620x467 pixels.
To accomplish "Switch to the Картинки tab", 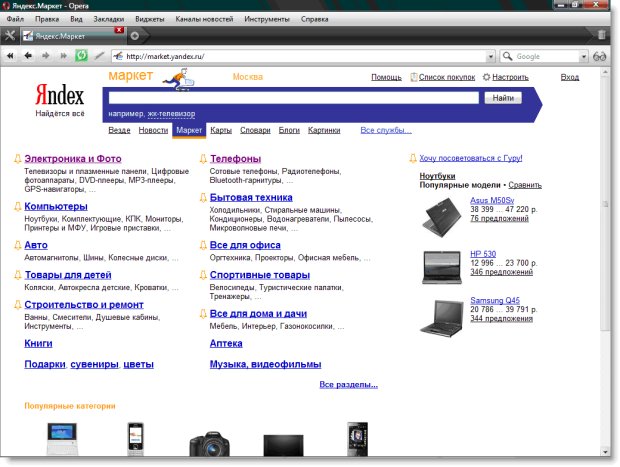I will tap(324, 130).
